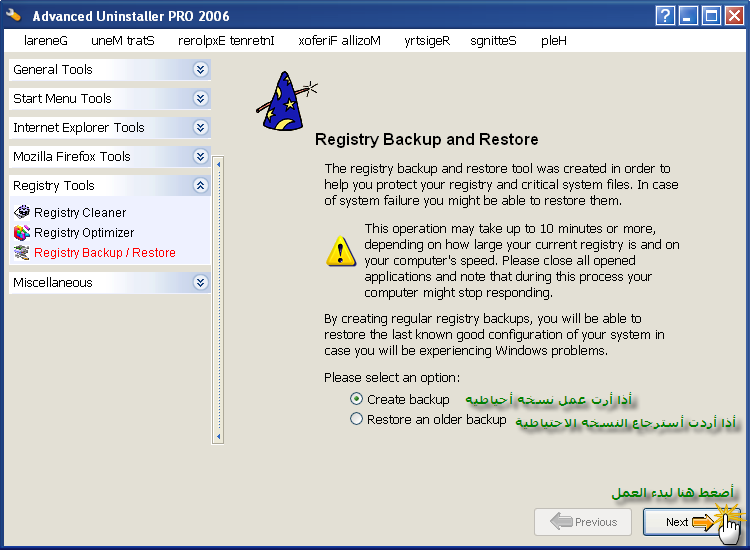Collapse the Registry Tools section chevron
The width and height of the screenshot is (750, 550).
(200, 185)
